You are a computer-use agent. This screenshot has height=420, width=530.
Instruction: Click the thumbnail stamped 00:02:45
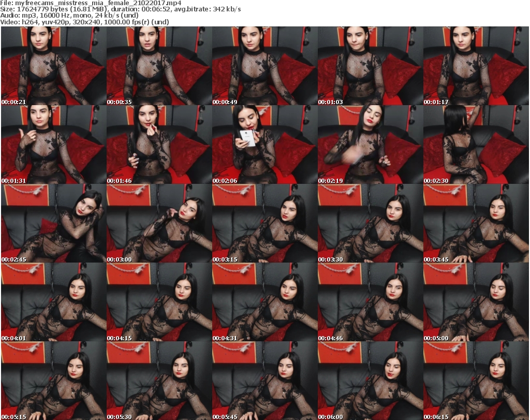coord(54,224)
